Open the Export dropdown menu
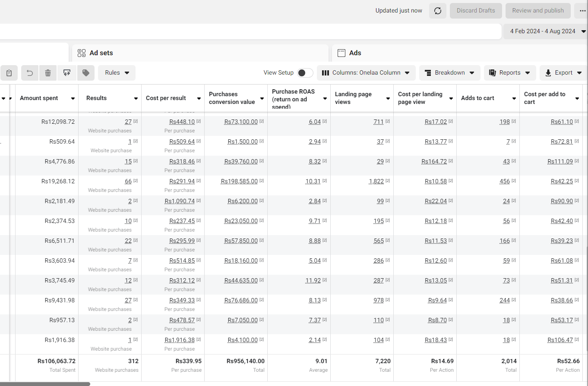Viewport: 588px width, 386px height. (563, 73)
